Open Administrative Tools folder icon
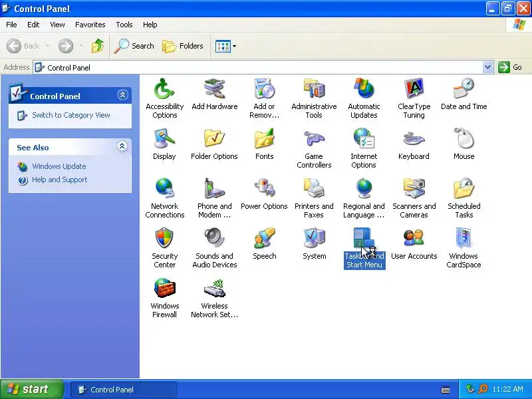The image size is (532, 399). tap(314, 89)
